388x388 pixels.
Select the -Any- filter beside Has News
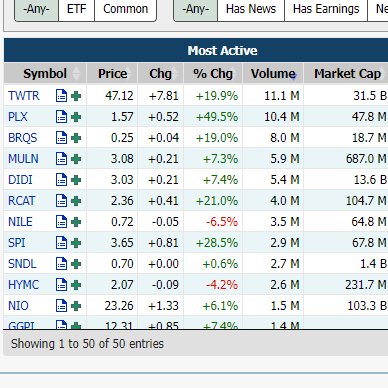click(x=195, y=9)
